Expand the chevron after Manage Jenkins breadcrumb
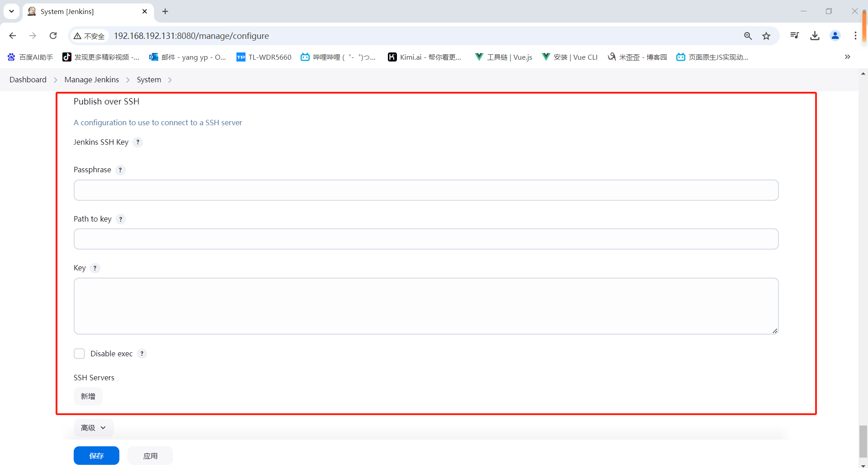868x468 pixels. pos(128,80)
